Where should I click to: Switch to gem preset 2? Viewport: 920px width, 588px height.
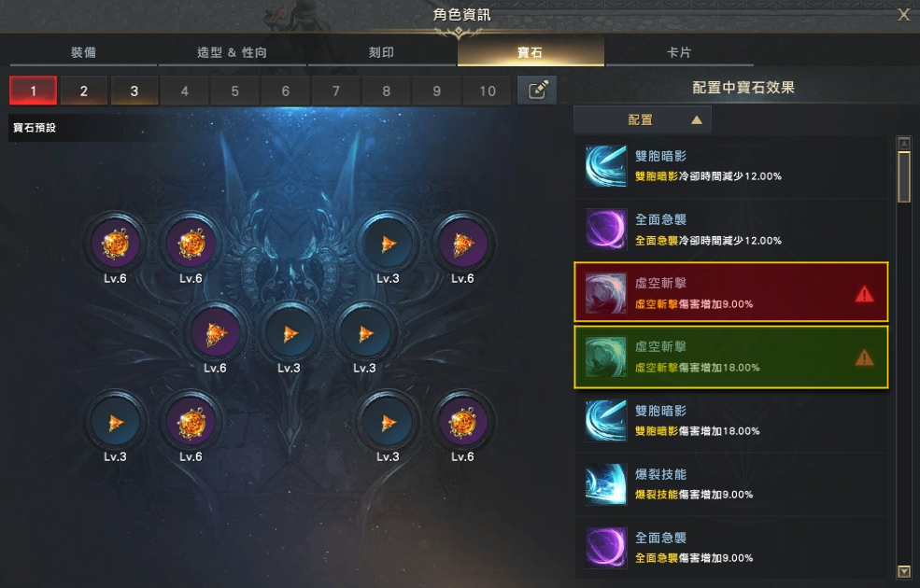click(x=84, y=91)
